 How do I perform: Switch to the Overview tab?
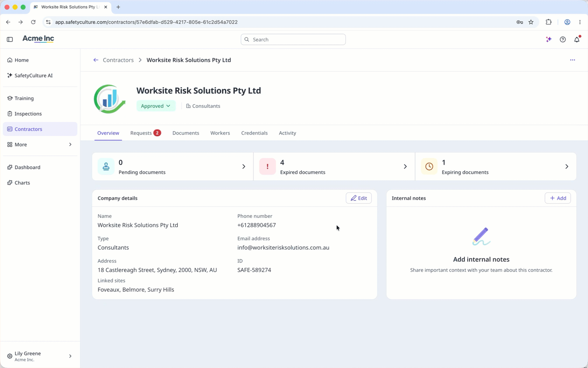tap(108, 133)
